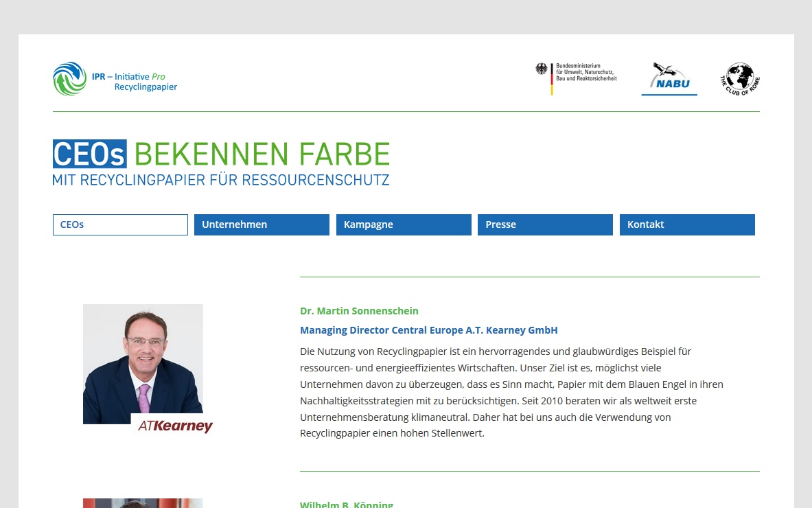The height and width of the screenshot is (508, 812).
Task: Click the quote paragraph starting 'Die Nutzung von Recyclingpapier'
Action: [x=511, y=392]
